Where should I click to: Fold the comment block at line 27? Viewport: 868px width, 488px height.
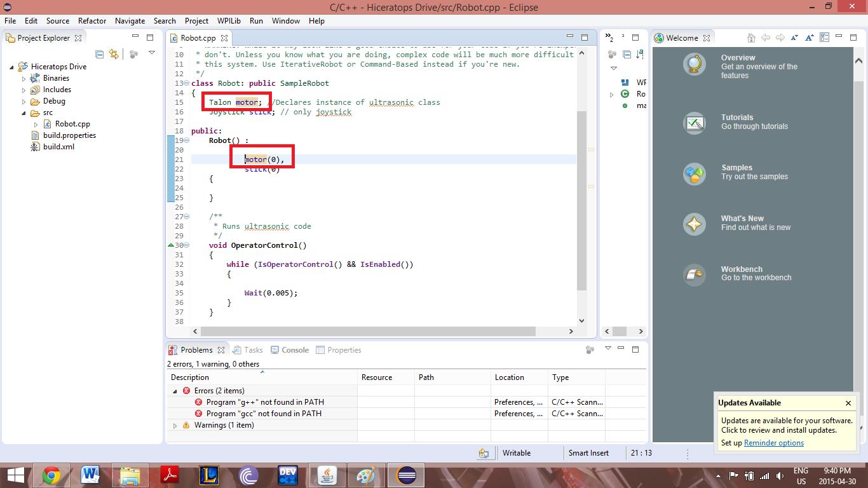click(186, 217)
